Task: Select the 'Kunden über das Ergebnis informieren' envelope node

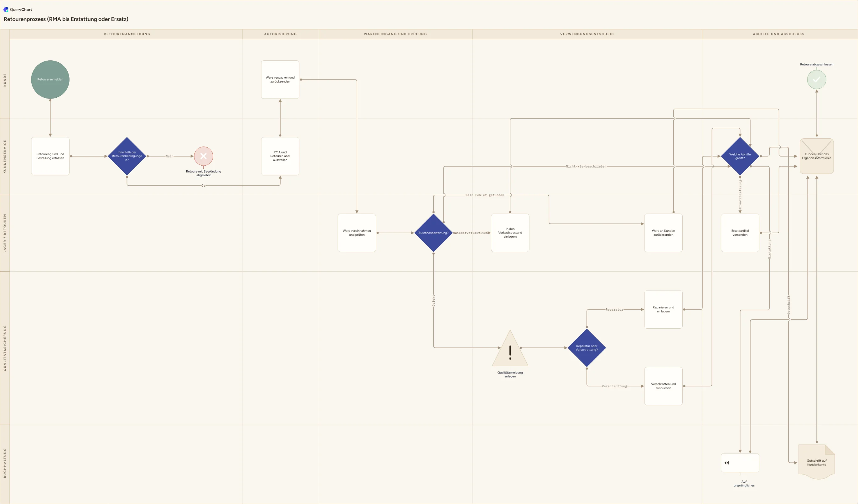Action: 816,156
